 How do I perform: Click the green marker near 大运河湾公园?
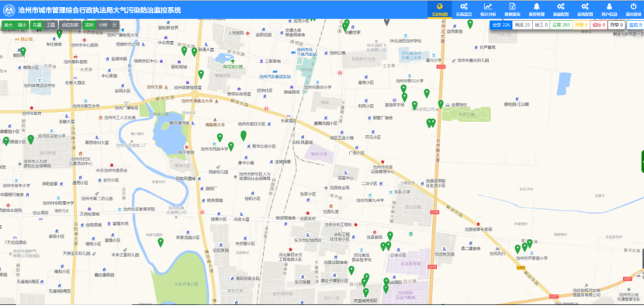[161, 242]
